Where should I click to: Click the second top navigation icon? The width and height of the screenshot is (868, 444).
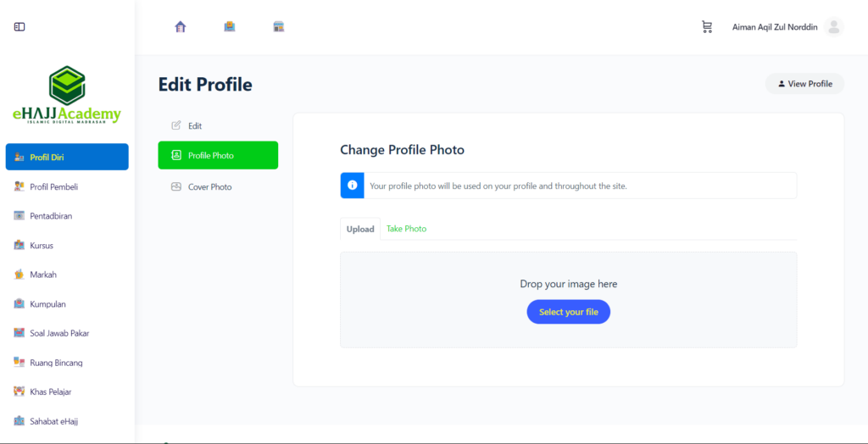click(x=230, y=26)
